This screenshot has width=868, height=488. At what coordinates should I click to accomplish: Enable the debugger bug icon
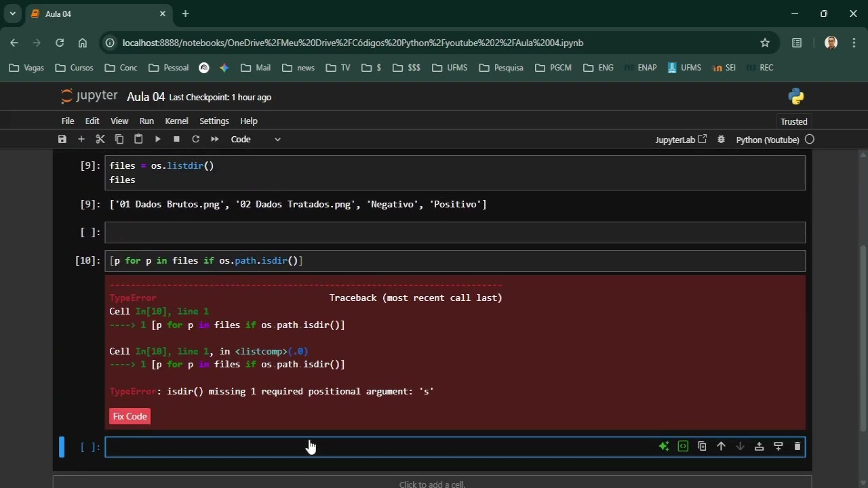[722, 139]
